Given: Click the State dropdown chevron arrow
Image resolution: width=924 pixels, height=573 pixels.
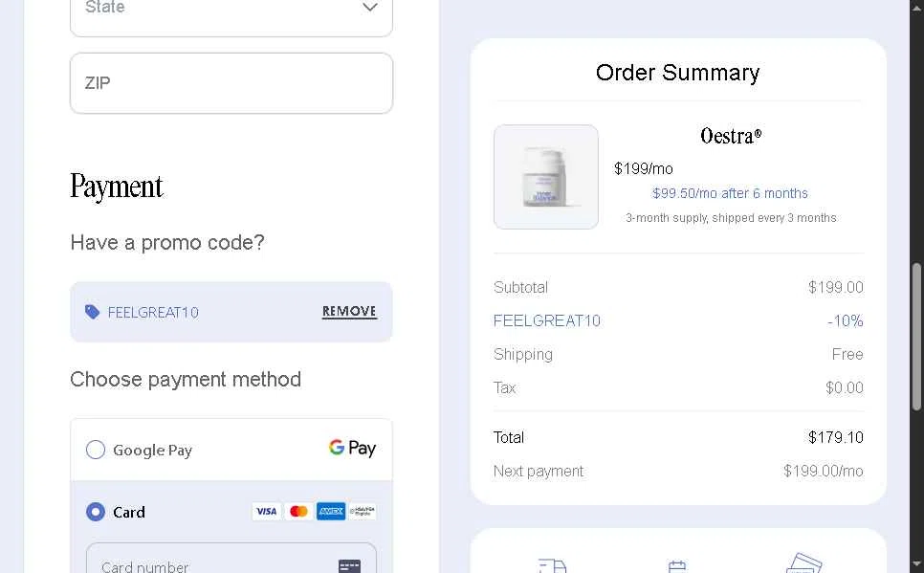Looking at the screenshot, I should pyautogui.click(x=369, y=7).
